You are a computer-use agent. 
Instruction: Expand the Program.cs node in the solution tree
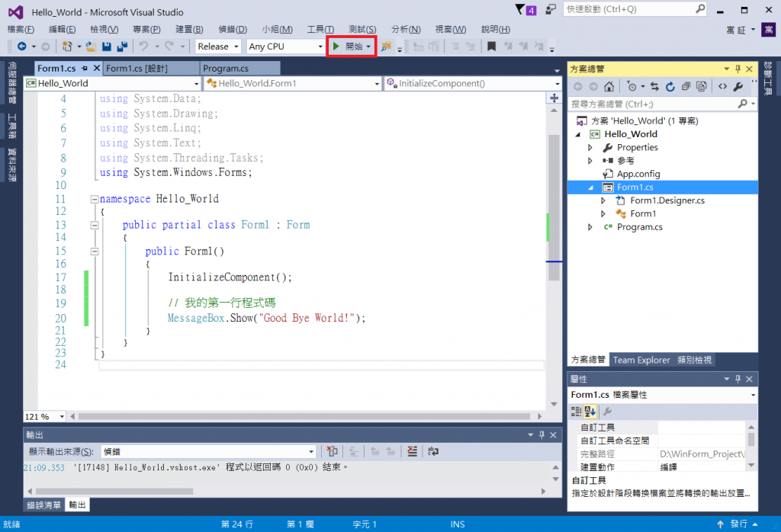click(x=590, y=227)
